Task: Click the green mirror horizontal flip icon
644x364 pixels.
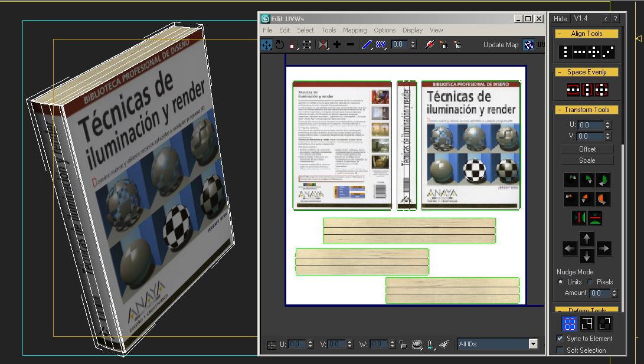Action: tap(579, 218)
